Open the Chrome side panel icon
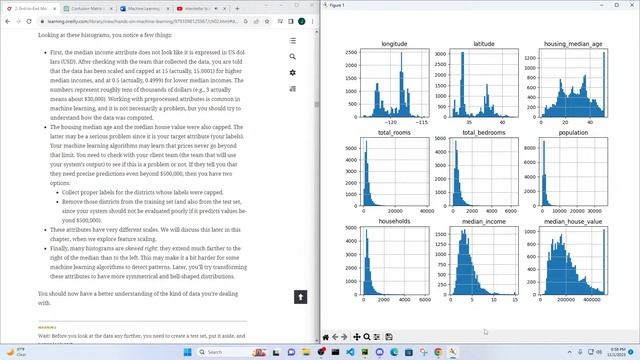640x360 pixels. coord(291,21)
